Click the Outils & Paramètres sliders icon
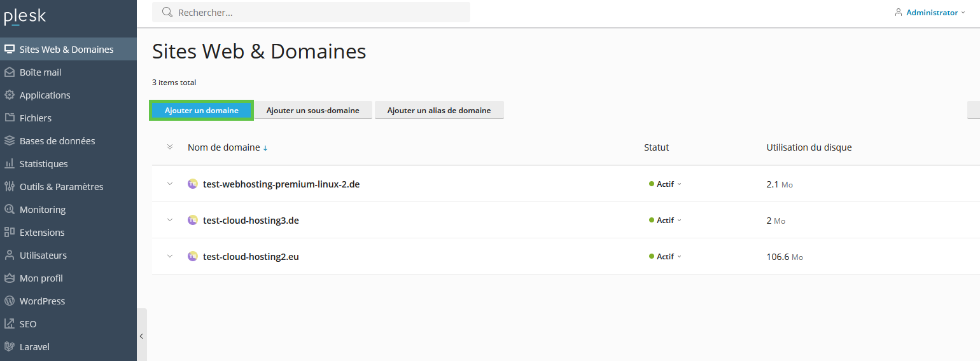This screenshot has width=980, height=361. pyautogui.click(x=10, y=186)
